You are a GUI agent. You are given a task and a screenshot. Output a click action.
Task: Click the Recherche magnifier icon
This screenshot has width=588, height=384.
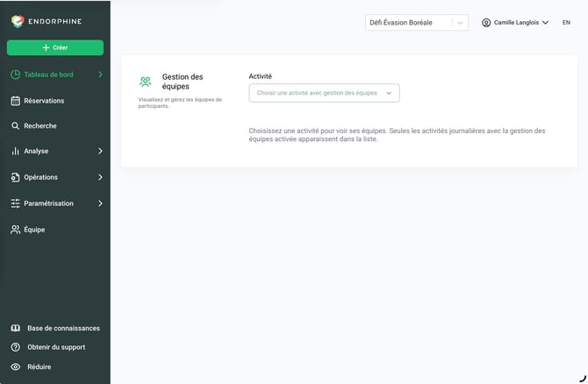[15, 126]
